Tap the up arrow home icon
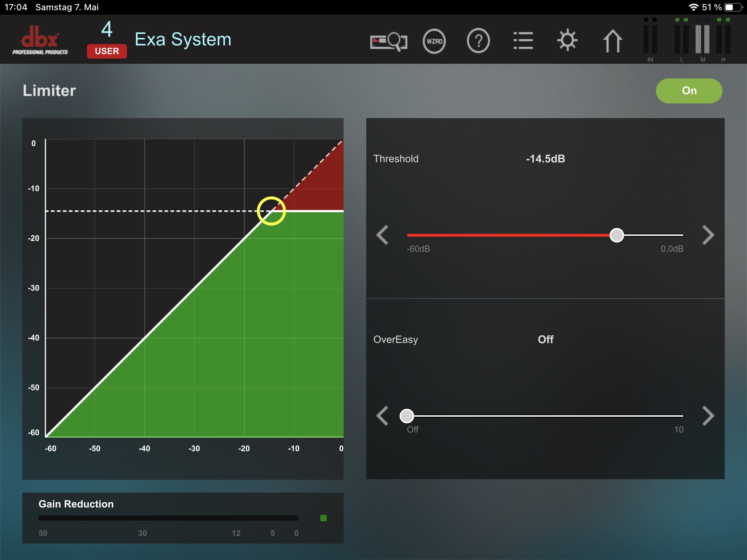 (612, 41)
